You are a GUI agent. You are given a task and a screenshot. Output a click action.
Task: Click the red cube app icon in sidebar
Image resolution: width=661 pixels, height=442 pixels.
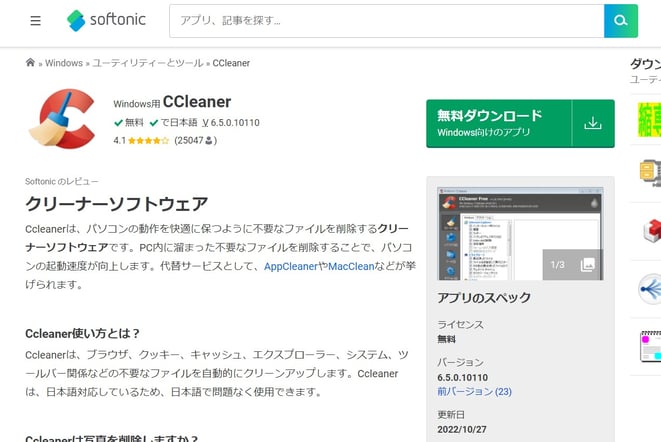point(650,230)
